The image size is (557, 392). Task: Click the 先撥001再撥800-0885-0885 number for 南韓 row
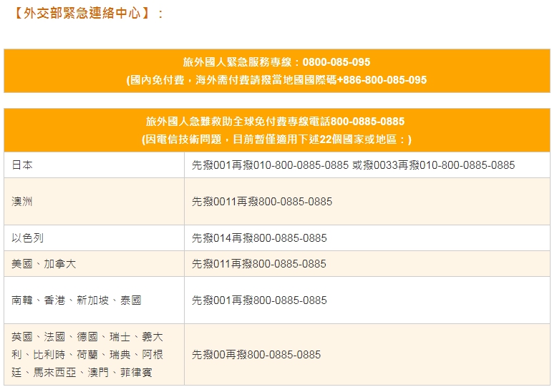259,300
